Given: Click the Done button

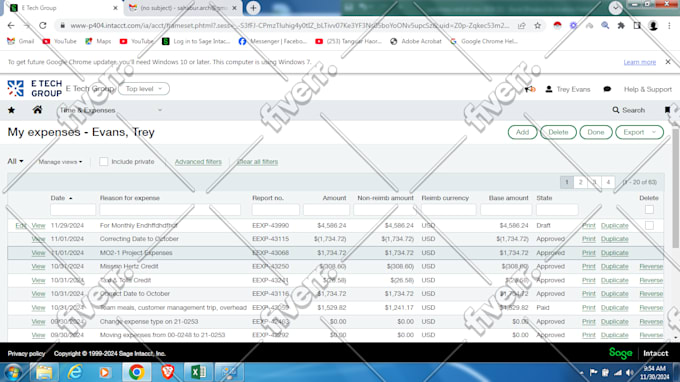Looking at the screenshot, I should point(595,132).
